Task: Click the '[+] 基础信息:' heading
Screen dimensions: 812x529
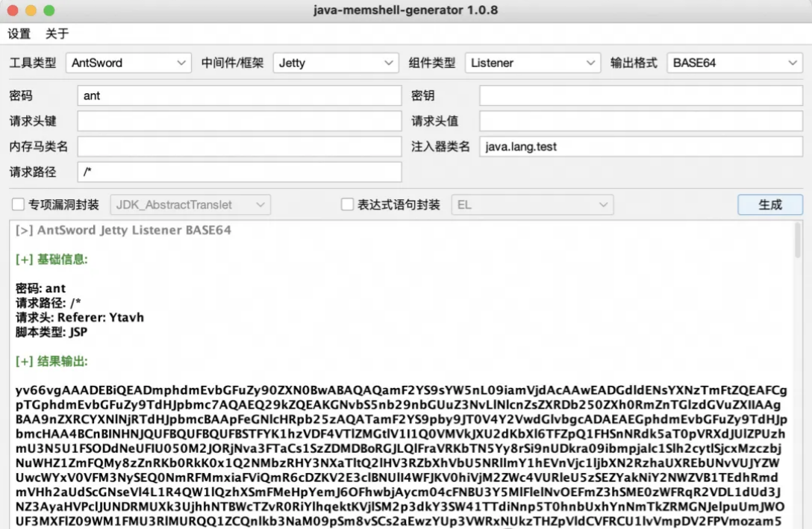Action: (x=51, y=260)
